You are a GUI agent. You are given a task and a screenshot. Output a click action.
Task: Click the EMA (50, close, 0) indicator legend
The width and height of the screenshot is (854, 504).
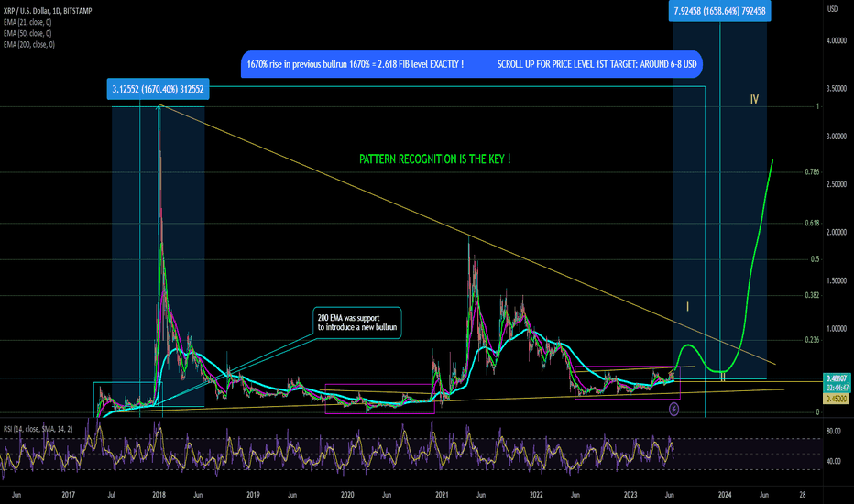tap(27, 33)
